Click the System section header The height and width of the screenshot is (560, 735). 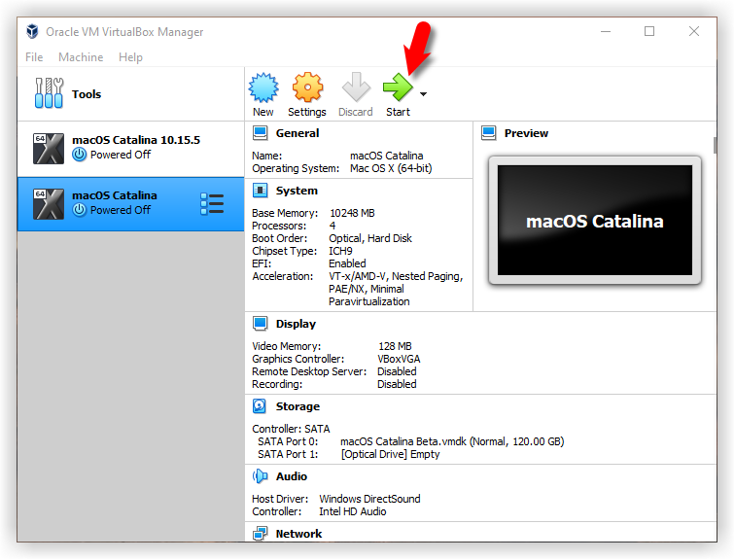coord(296,191)
